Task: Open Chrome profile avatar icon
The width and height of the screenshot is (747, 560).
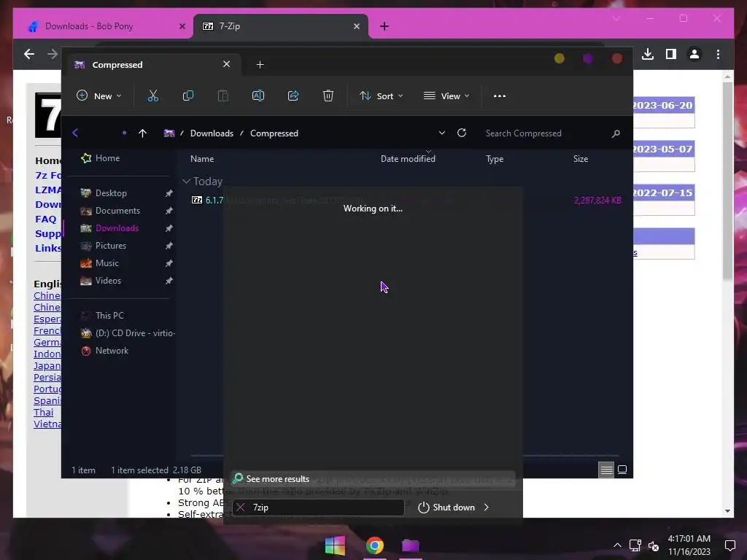Action: tap(694, 54)
